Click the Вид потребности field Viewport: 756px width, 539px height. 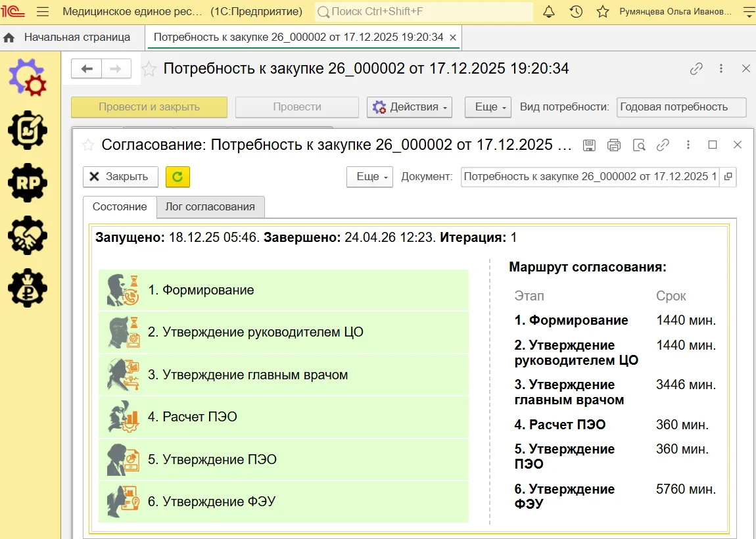681,107
